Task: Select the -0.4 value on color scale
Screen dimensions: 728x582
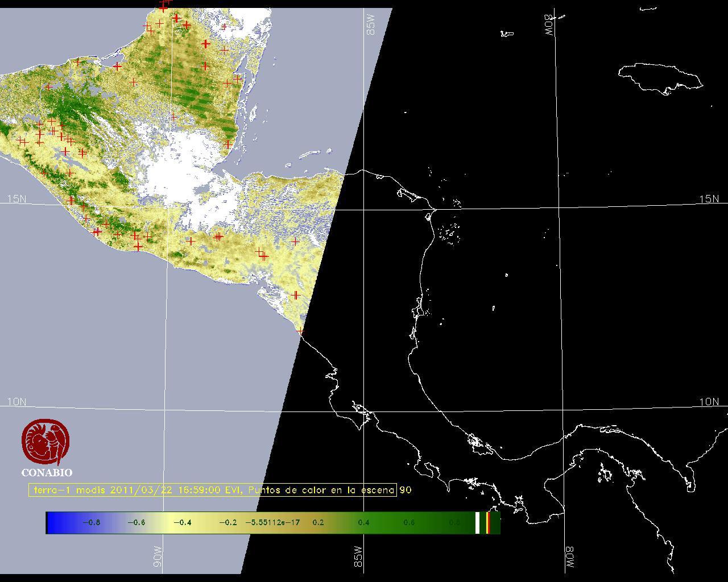Action: (182, 522)
